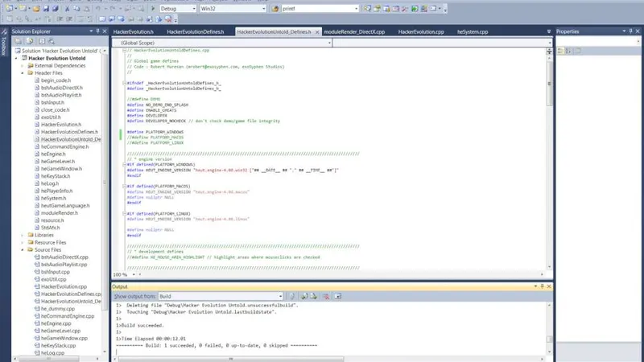Screen dimensions: 644x362
Task: Go to previous message in Output pane
Action: (x=304, y=296)
